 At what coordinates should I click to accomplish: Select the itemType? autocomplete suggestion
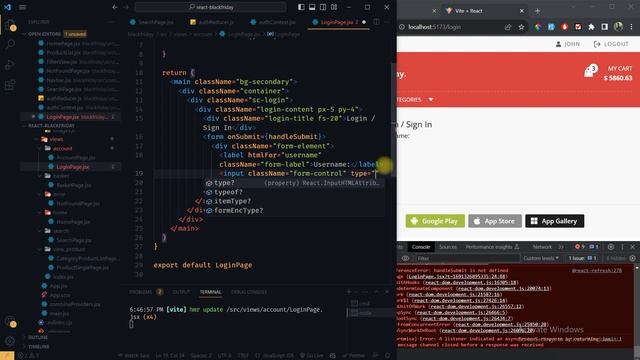point(294,201)
